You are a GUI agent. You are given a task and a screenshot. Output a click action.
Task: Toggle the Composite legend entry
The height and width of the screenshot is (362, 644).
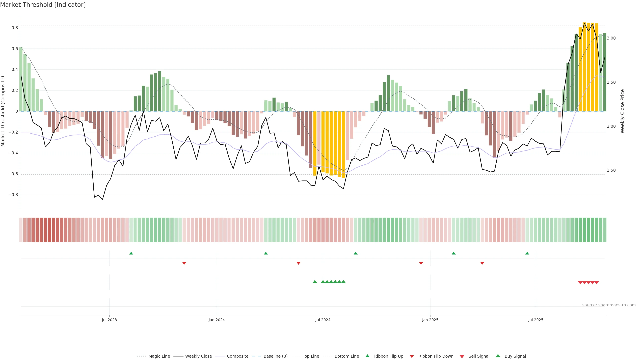[237, 356]
